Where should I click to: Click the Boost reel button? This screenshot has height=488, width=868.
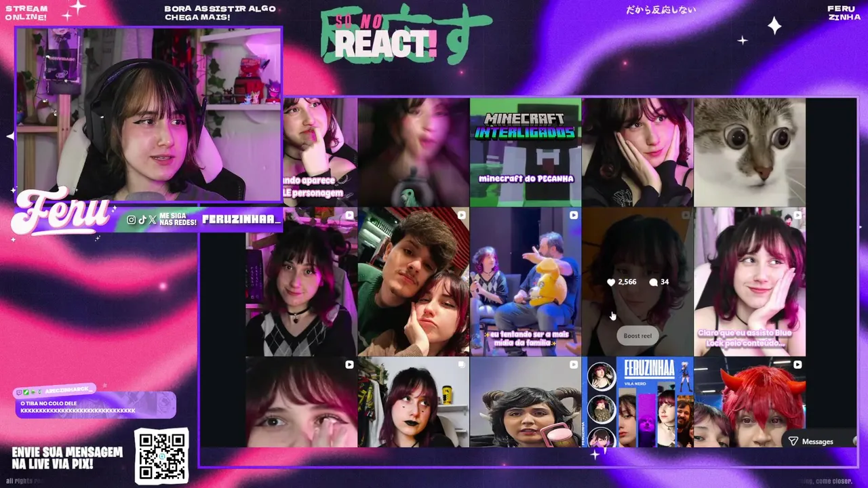click(x=637, y=335)
